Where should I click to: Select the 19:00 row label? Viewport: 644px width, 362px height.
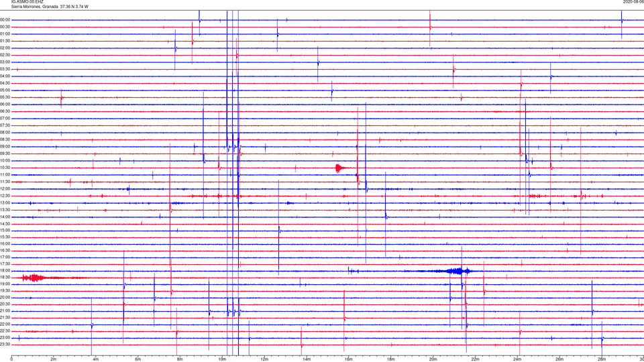click(x=5, y=284)
